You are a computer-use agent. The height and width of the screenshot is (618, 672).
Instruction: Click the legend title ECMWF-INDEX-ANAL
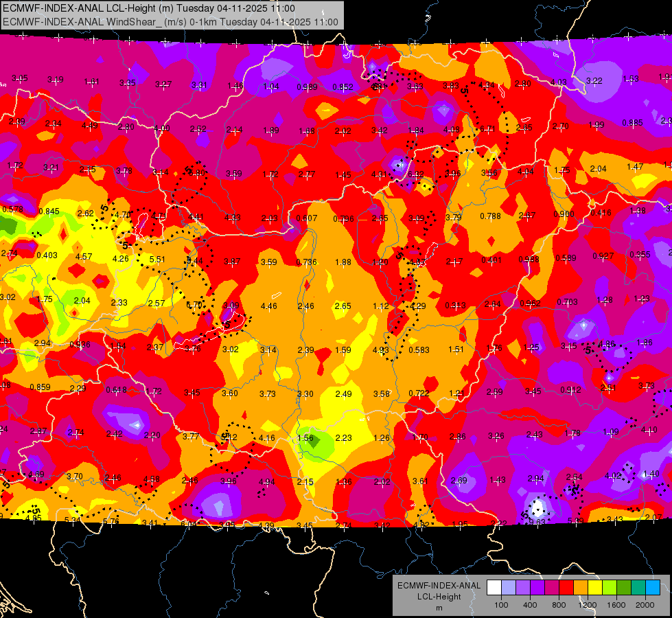439,586
